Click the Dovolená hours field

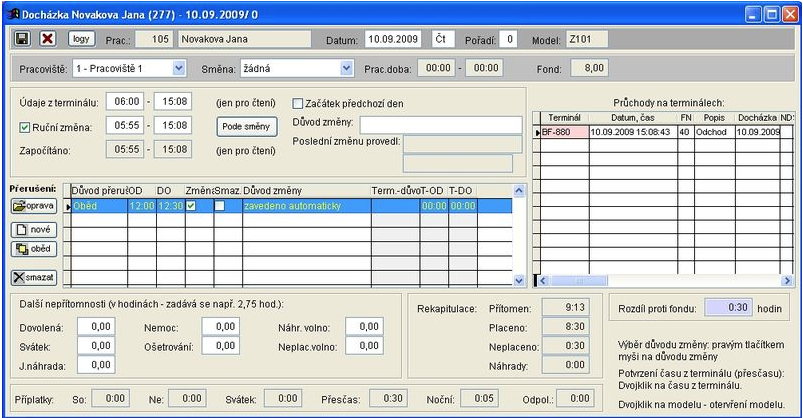tap(96, 326)
